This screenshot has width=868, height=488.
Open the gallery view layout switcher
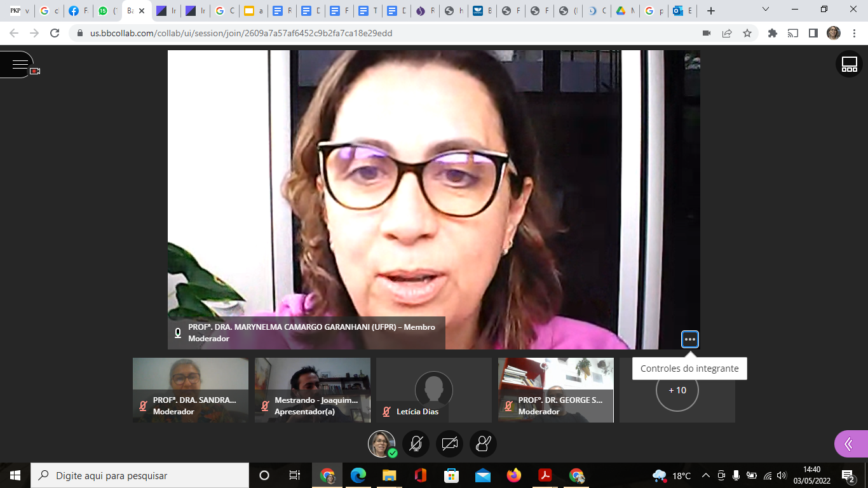(849, 64)
